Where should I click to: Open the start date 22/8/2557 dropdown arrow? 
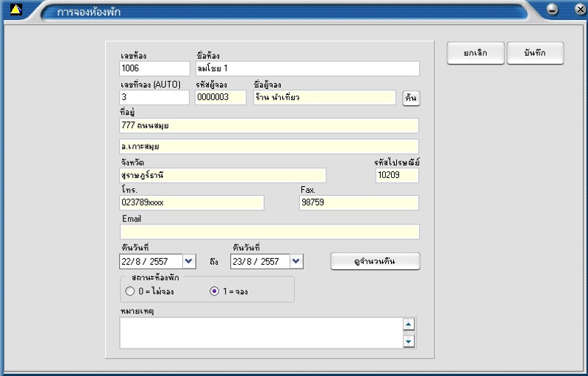point(189,261)
